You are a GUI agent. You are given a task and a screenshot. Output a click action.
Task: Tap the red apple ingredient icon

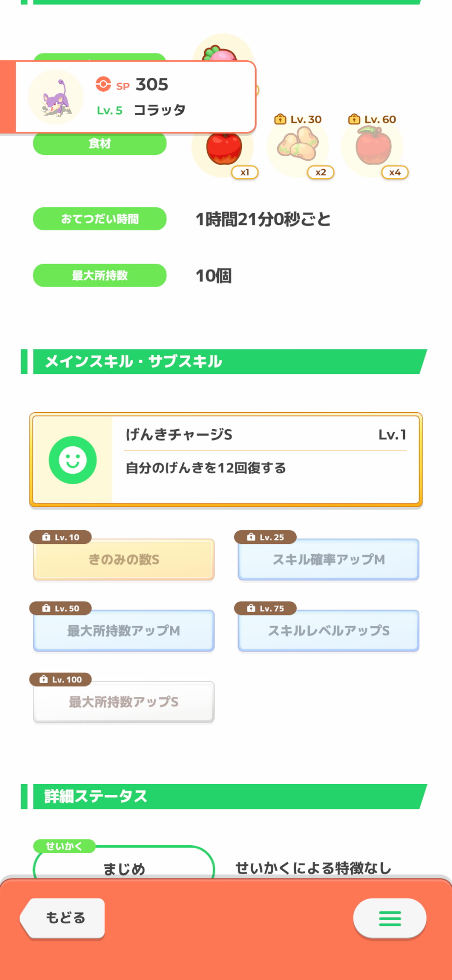click(x=224, y=148)
